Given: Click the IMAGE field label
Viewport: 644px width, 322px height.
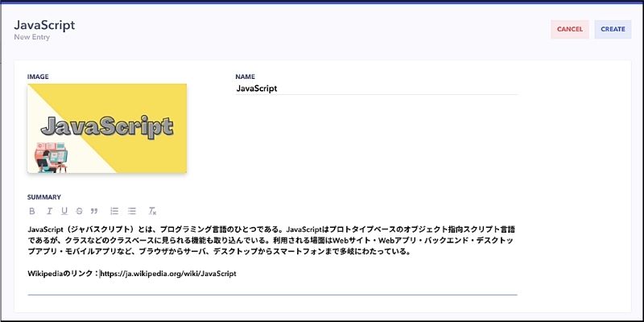Looking at the screenshot, I should click(x=38, y=76).
